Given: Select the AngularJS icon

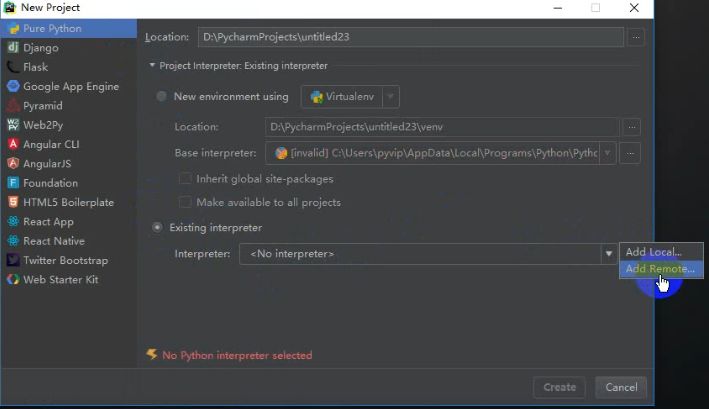Looking at the screenshot, I should click(x=13, y=163).
